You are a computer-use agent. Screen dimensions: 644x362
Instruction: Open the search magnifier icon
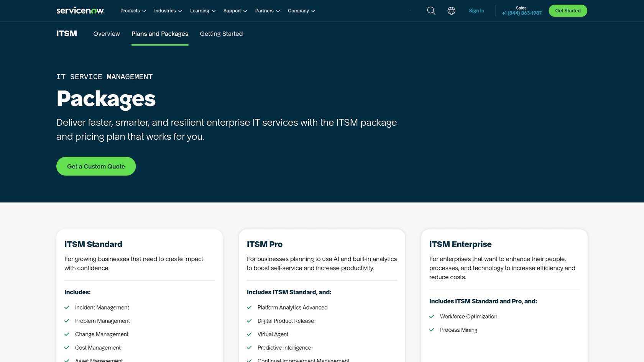coord(431,11)
